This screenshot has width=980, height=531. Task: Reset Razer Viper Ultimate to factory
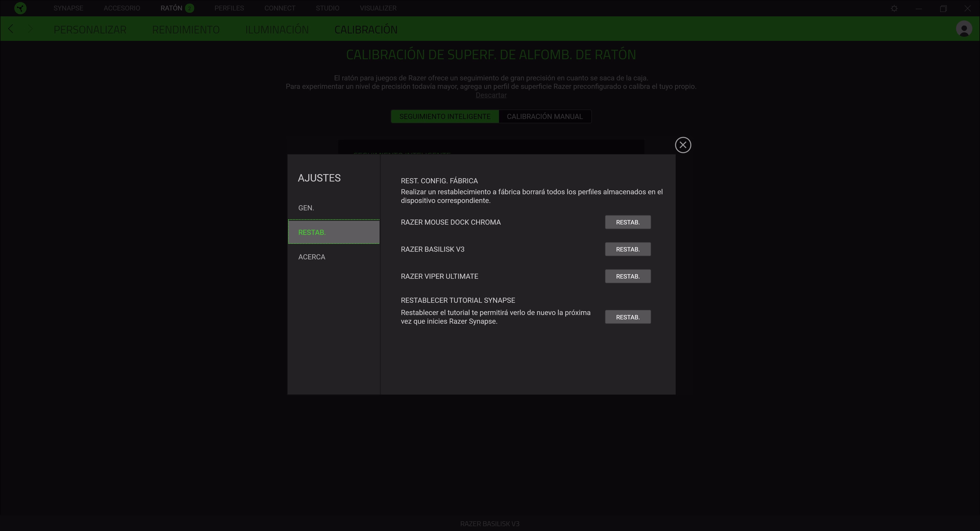[628, 276]
